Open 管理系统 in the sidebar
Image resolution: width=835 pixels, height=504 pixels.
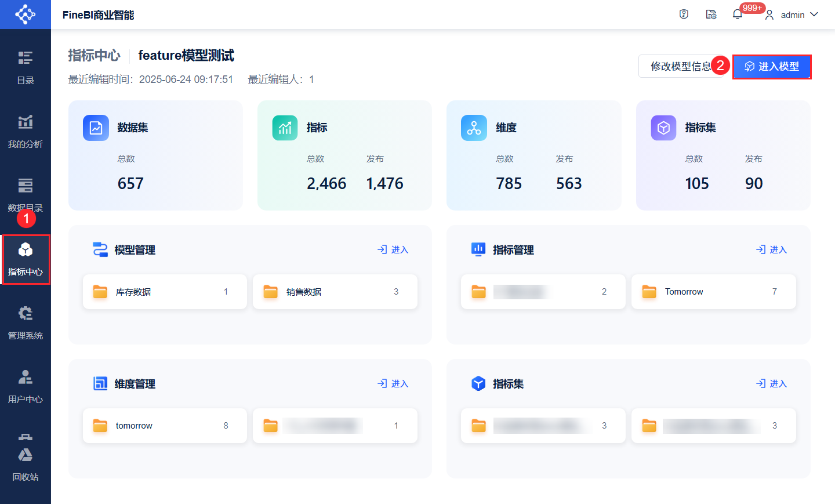point(25,323)
